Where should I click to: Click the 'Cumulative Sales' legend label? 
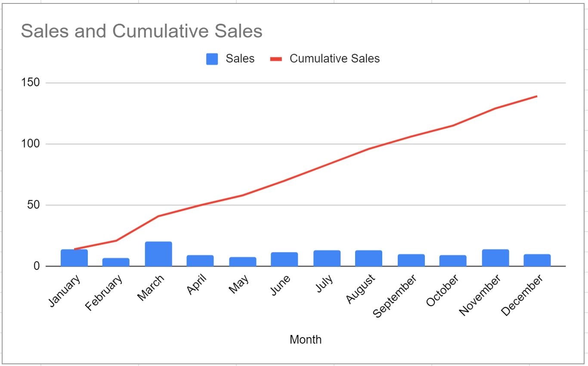[x=334, y=59]
